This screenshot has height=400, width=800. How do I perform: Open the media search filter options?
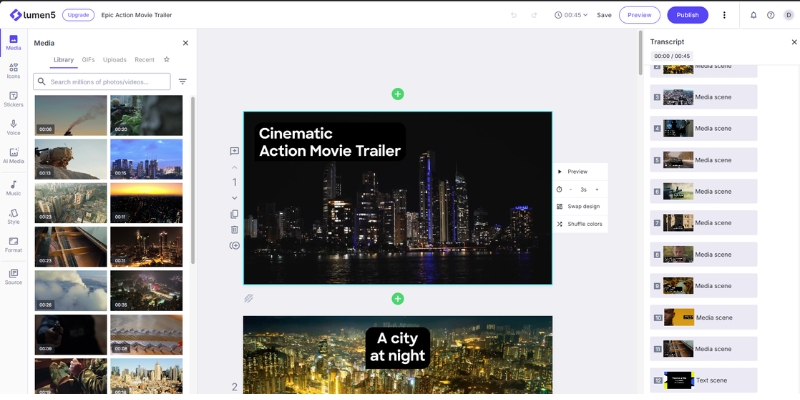pyautogui.click(x=183, y=82)
